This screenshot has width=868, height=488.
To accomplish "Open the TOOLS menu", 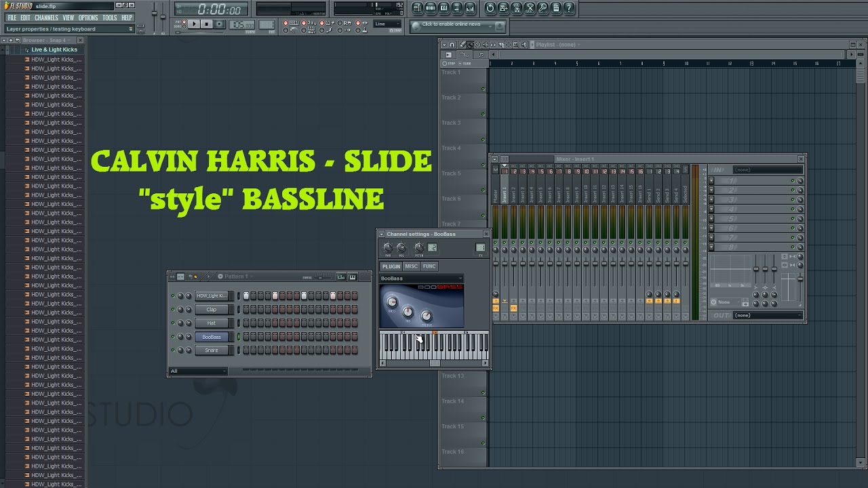I will pyautogui.click(x=110, y=18).
